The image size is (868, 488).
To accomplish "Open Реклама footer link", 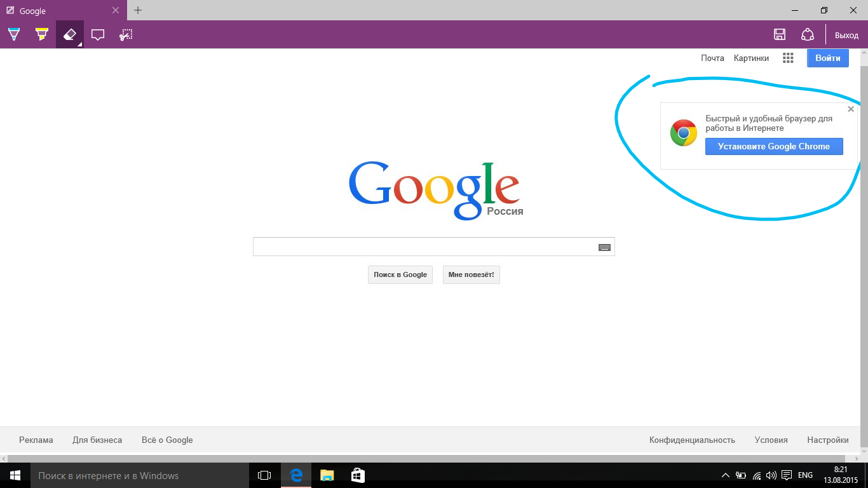I will (x=36, y=440).
